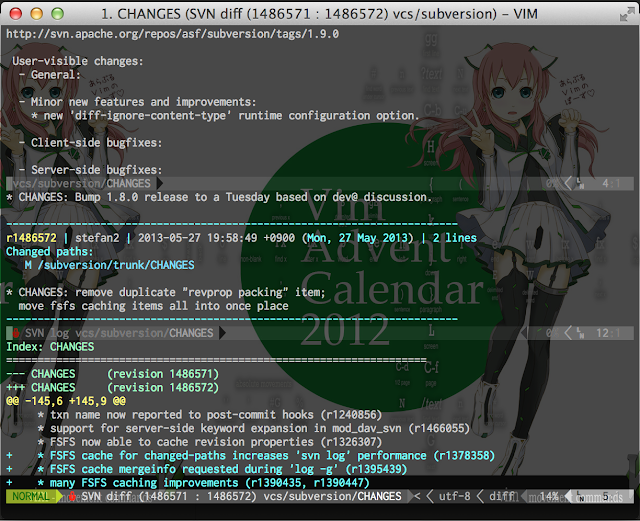Click the fullscreen arrows icon in title bar
The image size is (640, 521).
tap(627, 14)
